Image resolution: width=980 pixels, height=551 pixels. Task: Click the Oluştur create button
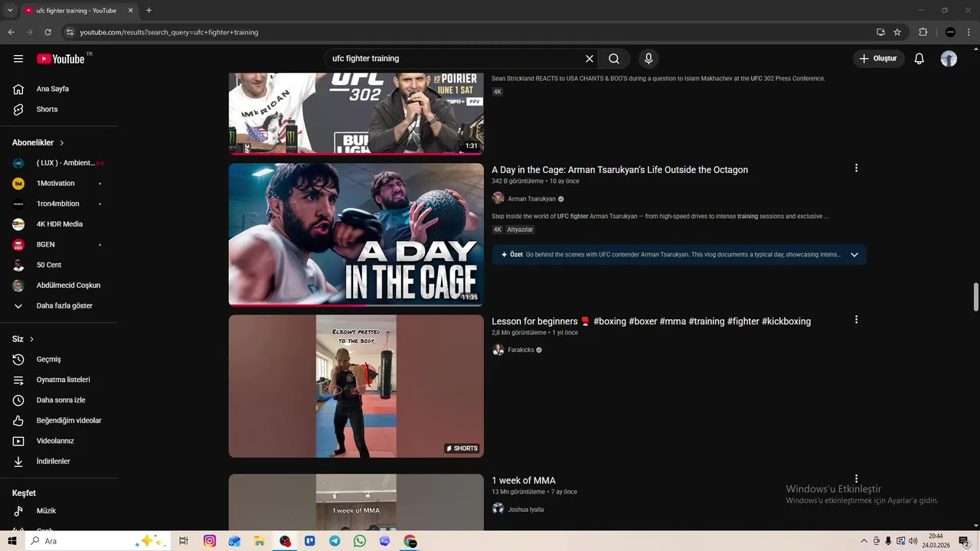[x=879, y=59]
